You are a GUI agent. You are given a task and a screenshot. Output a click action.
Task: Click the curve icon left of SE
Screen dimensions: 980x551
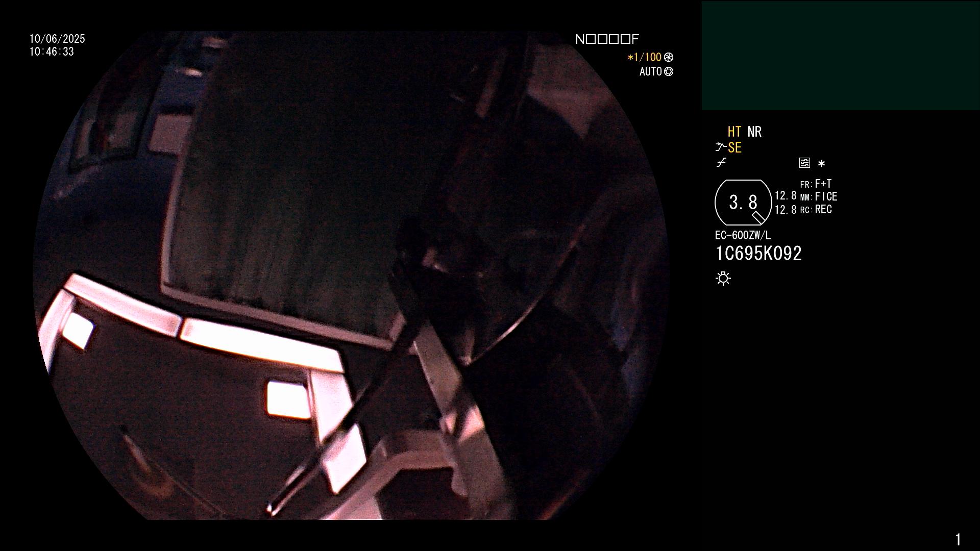point(721,147)
